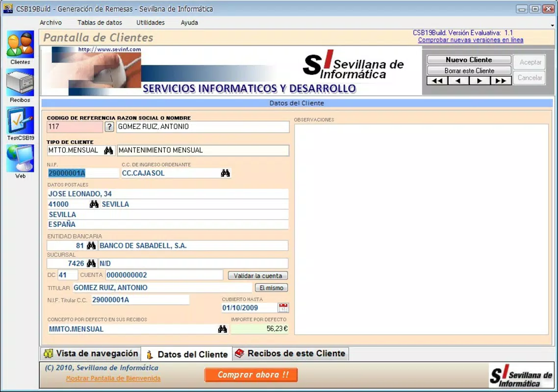
Task: Open the Ayuda menu
Action: coord(189,23)
